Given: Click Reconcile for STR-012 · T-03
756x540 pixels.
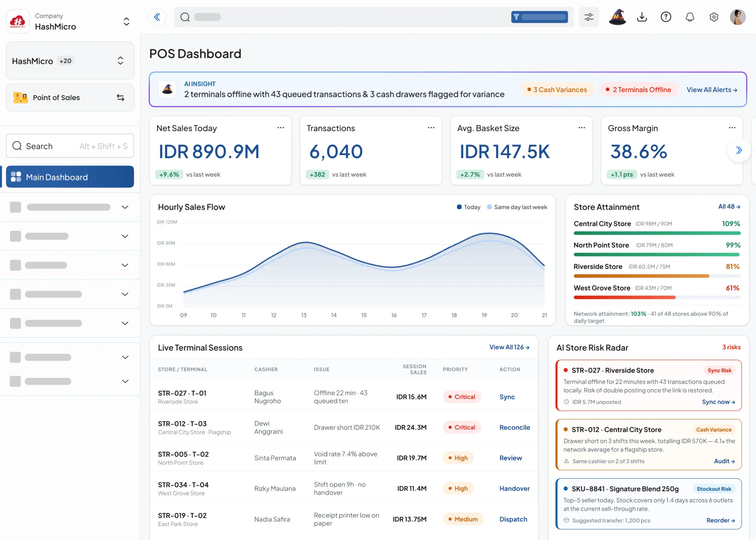Looking at the screenshot, I should pyautogui.click(x=514, y=427).
